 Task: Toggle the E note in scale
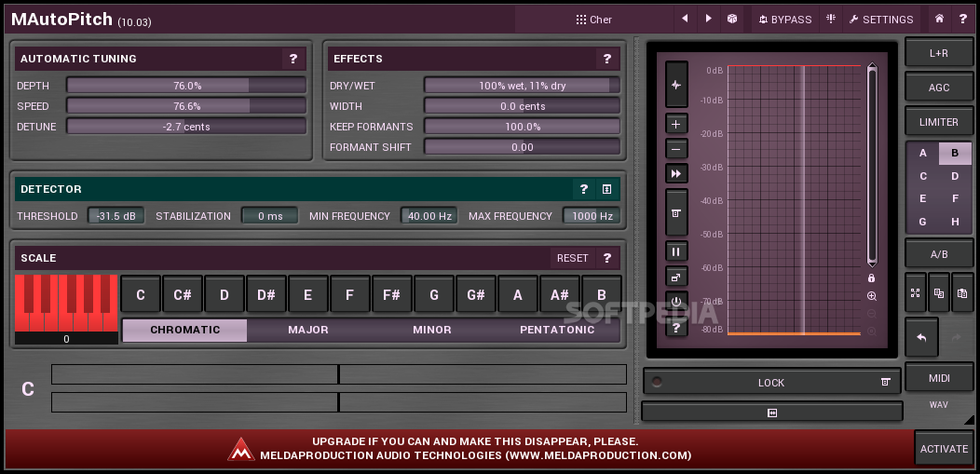point(308,294)
